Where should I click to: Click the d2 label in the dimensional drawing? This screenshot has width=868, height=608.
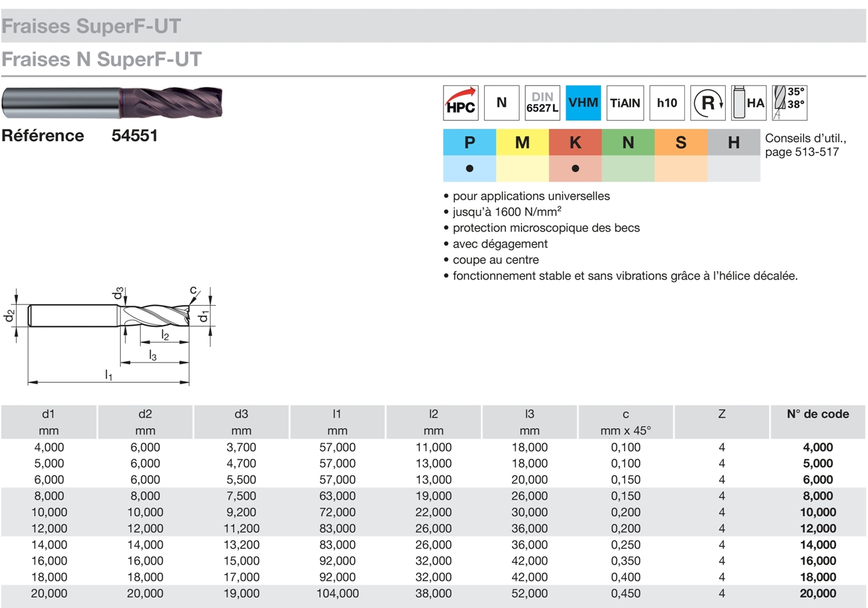coord(9,316)
